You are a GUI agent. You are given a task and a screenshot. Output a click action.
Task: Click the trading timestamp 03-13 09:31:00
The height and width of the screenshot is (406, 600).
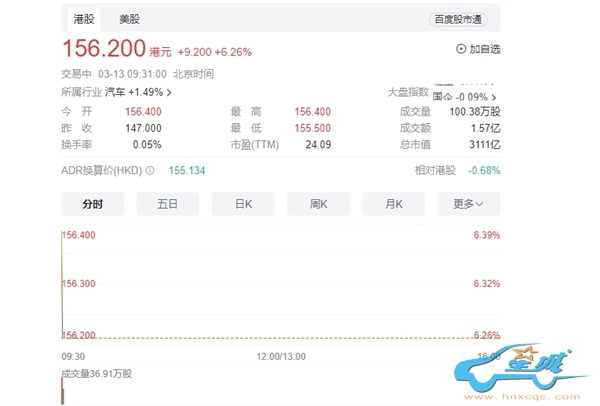coord(132,74)
